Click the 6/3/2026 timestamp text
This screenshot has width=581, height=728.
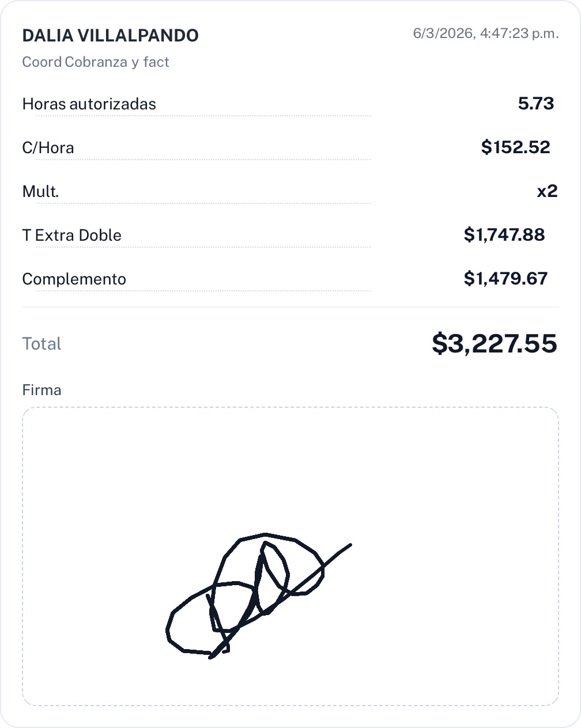pos(485,33)
